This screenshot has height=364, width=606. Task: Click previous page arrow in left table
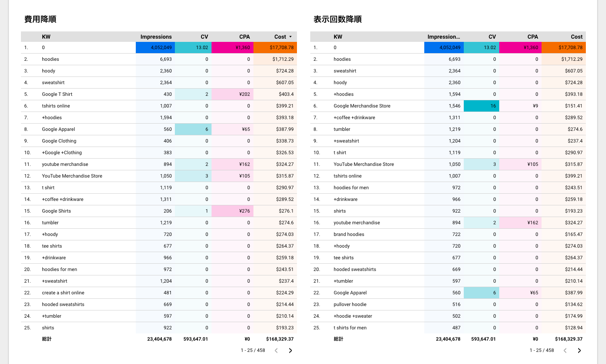276,350
